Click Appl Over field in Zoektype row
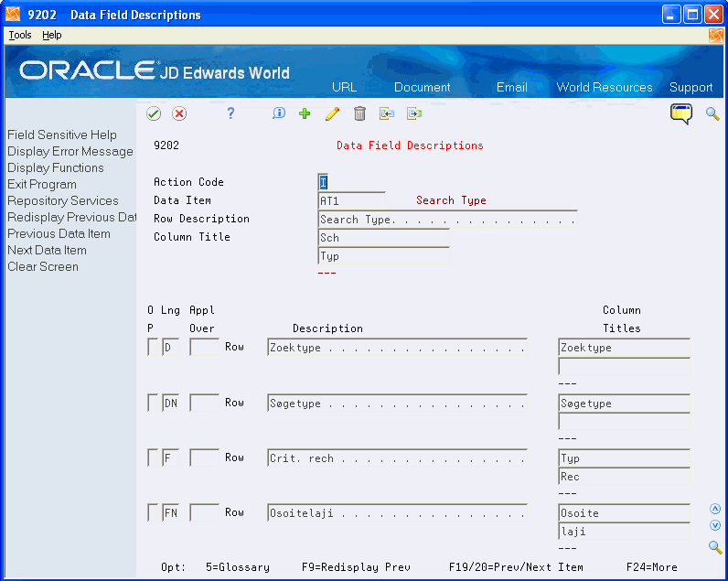 tap(204, 347)
